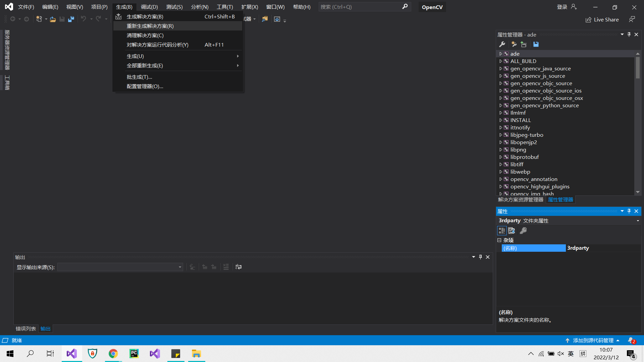Click the property pages wrench icon in 属性 panel

[523, 231]
